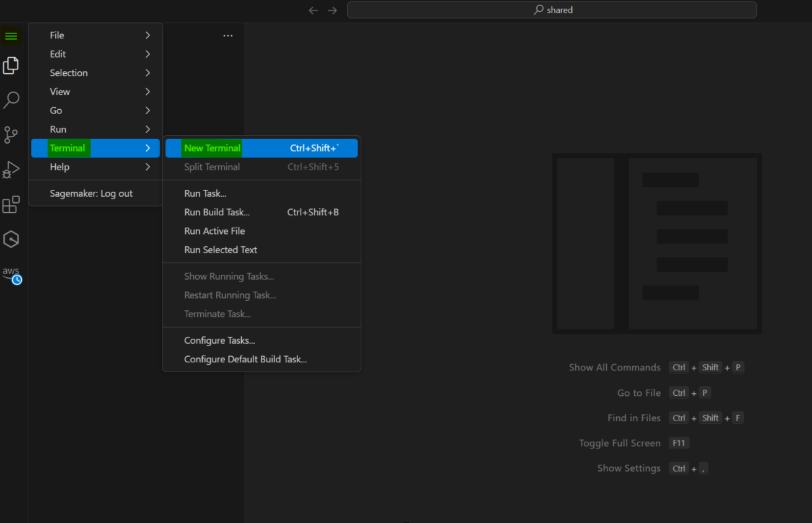Click Restart Running Task... entry
Image resolution: width=812 pixels, height=523 pixels.
pos(262,295)
